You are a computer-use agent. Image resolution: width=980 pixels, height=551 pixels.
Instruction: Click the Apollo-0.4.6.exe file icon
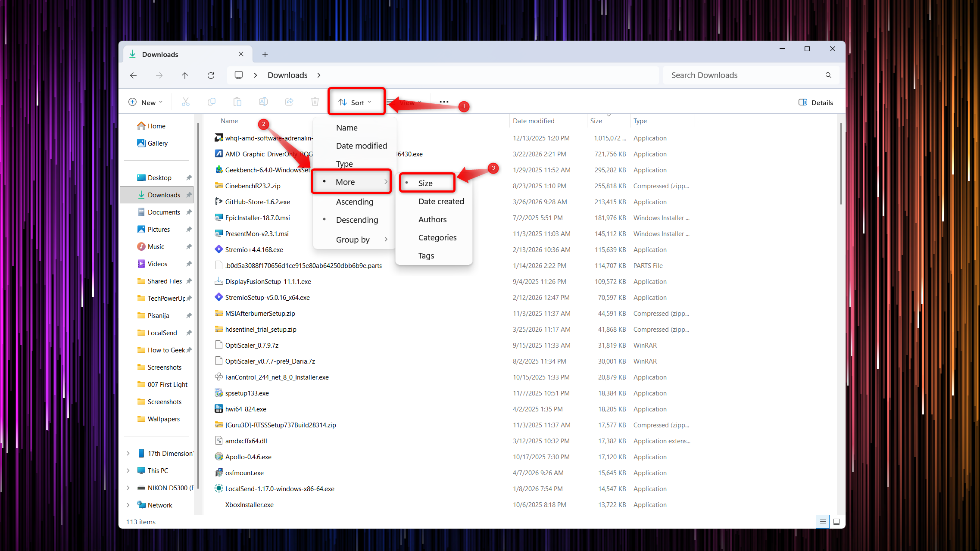[x=219, y=457]
